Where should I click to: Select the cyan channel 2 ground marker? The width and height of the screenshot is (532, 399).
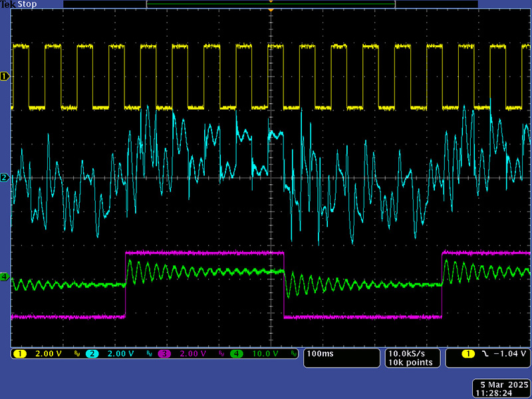[5, 178]
